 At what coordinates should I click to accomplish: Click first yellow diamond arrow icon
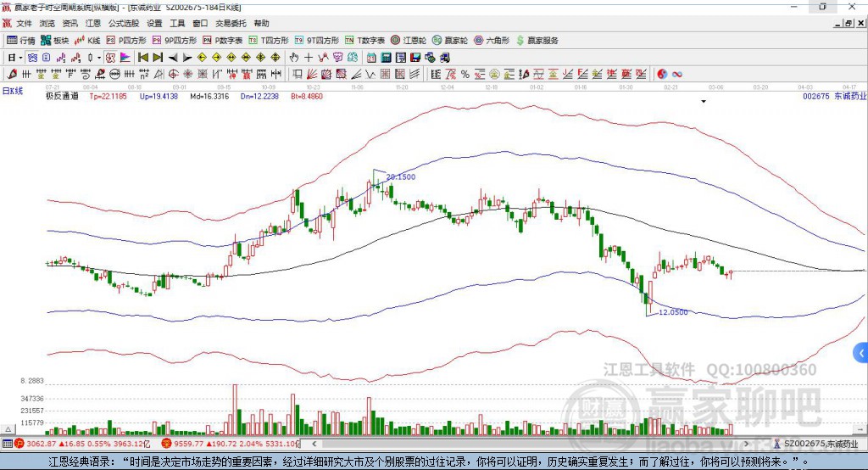(x=202, y=58)
